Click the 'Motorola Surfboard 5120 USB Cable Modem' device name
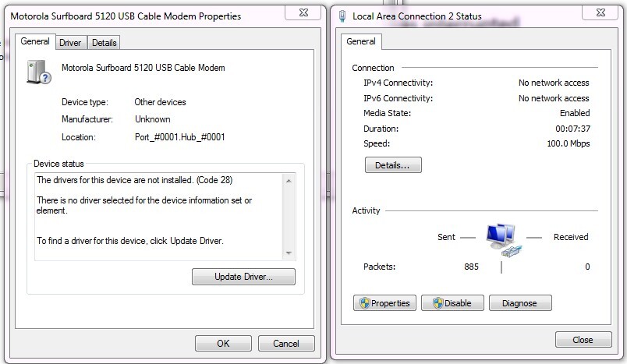Viewport: 627px width, 364px height. (x=143, y=68)
